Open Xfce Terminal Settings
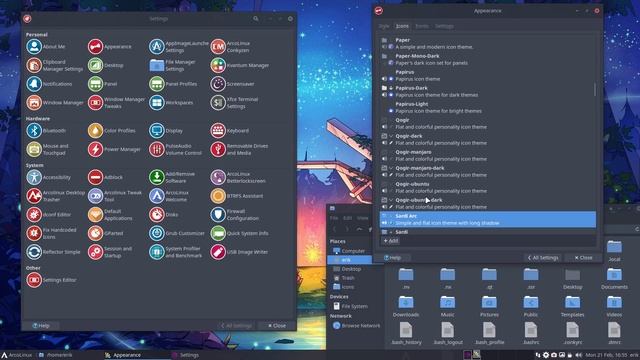Image resolution: width=640 pixels, height=360 pixels. click(x=234, y=103)
